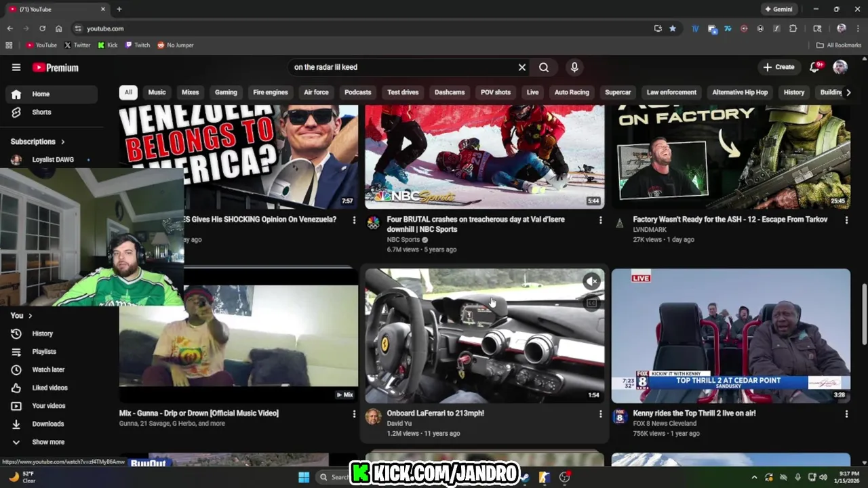Open the notifications bell

816,67
